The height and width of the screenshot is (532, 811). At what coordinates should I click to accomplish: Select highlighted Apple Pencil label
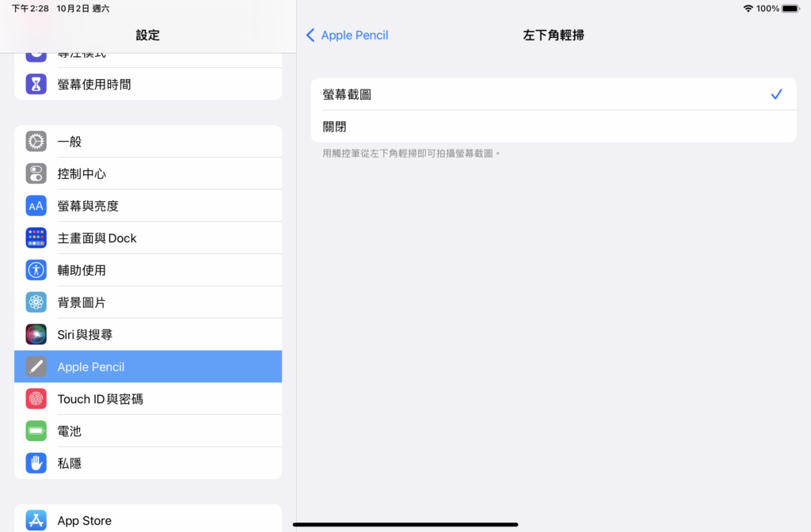[x=91, y=367]
